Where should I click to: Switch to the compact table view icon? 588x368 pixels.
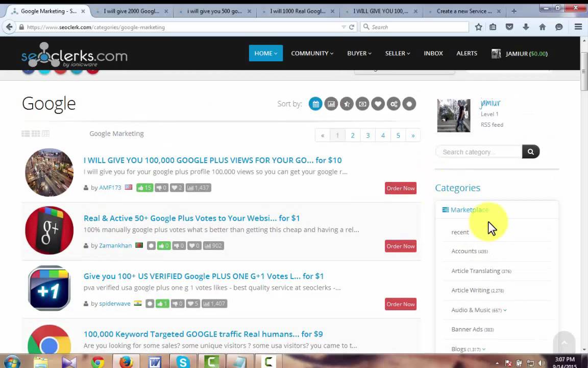click(45, 134)
